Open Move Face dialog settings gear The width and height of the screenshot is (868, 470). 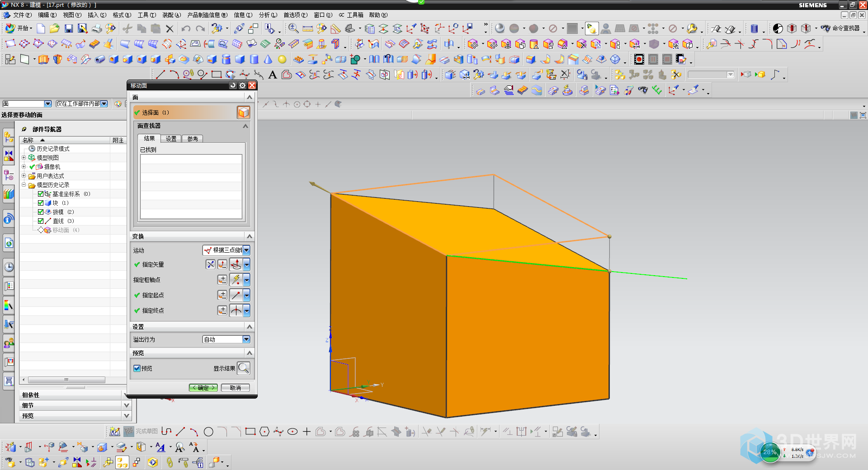243,85
